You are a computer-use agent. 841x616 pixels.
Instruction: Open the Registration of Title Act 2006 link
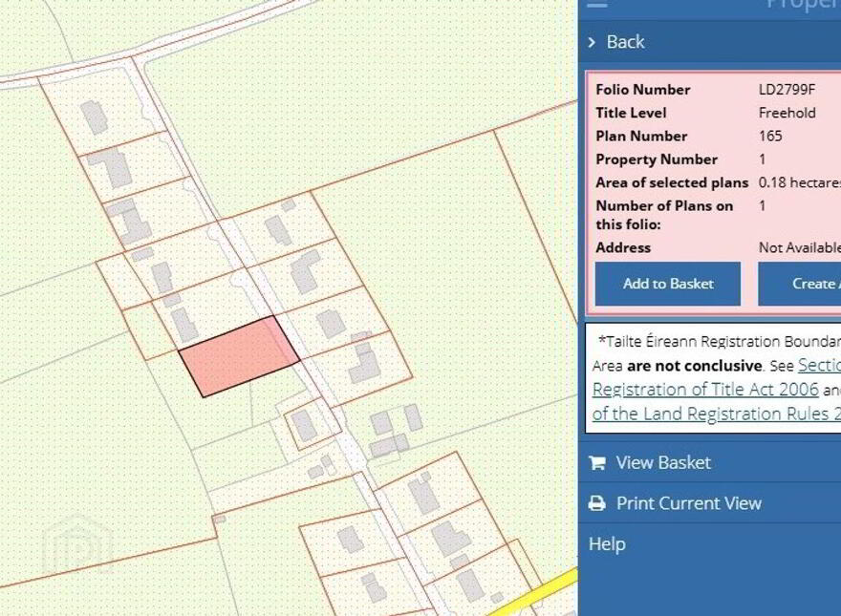click(705, 390)
